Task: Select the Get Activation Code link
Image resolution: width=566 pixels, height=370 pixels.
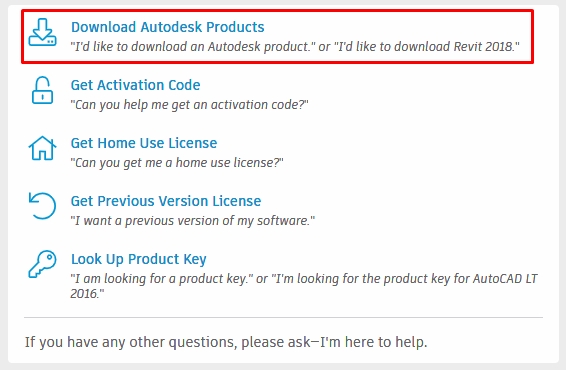Action: tap(135, 85)
